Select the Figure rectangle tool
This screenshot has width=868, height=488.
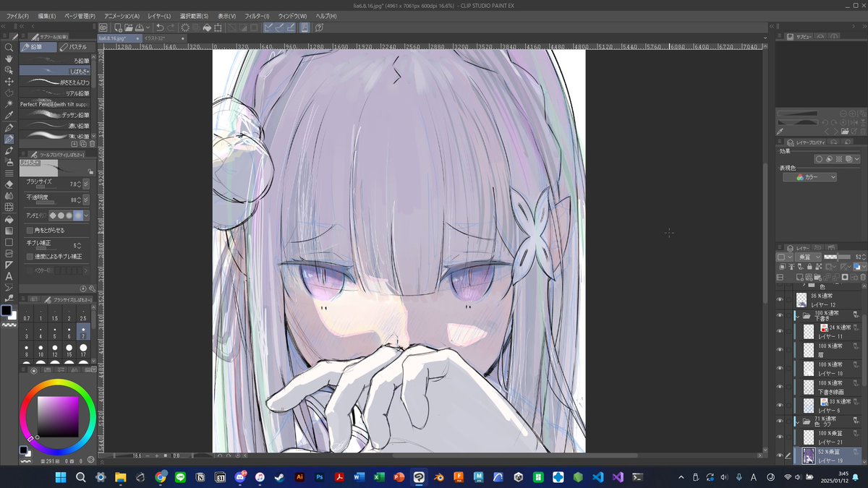pos(9,242)
